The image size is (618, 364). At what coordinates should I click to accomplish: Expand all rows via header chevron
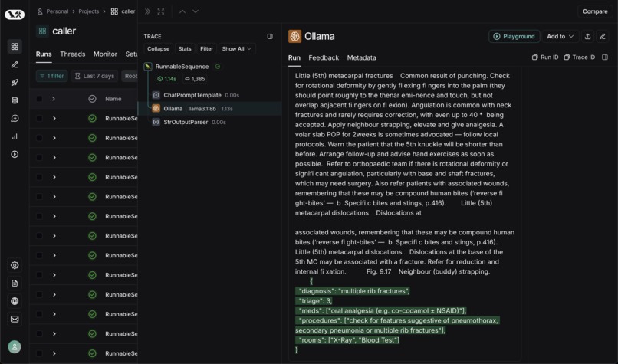54,99
